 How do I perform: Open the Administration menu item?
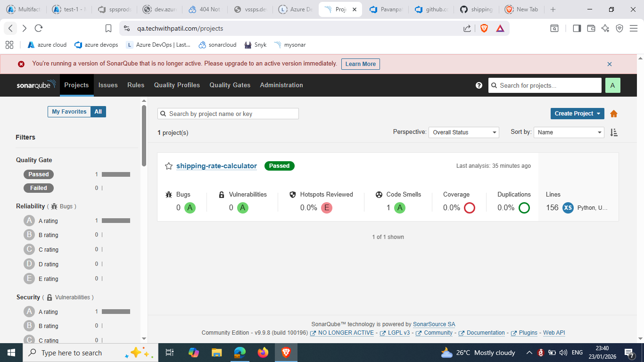click(x=281, y=85)
